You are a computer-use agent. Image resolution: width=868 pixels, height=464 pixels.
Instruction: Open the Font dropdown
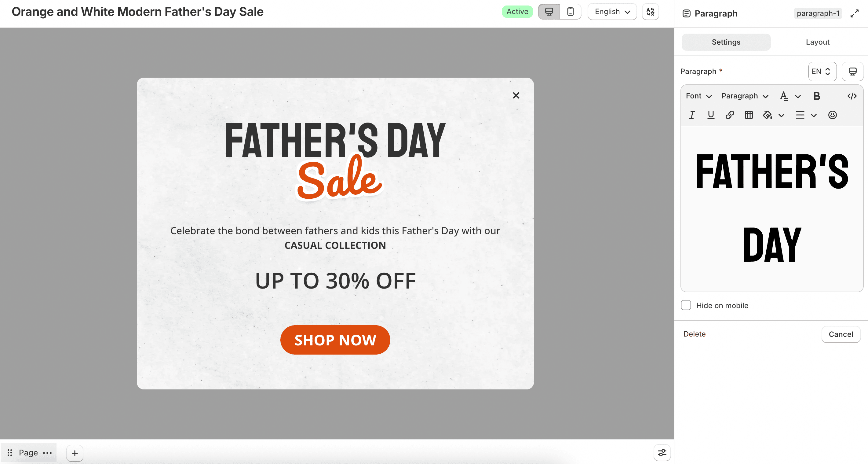tap(699, 96)
